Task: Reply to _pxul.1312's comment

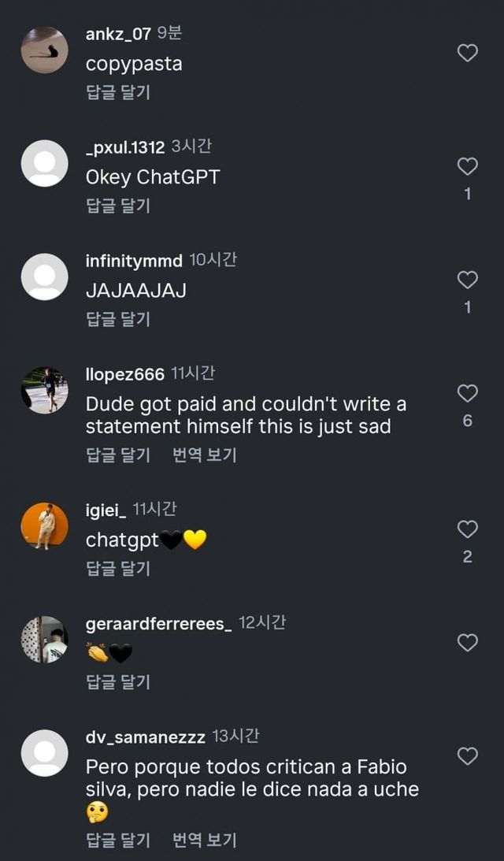Action: click(118, 206)
